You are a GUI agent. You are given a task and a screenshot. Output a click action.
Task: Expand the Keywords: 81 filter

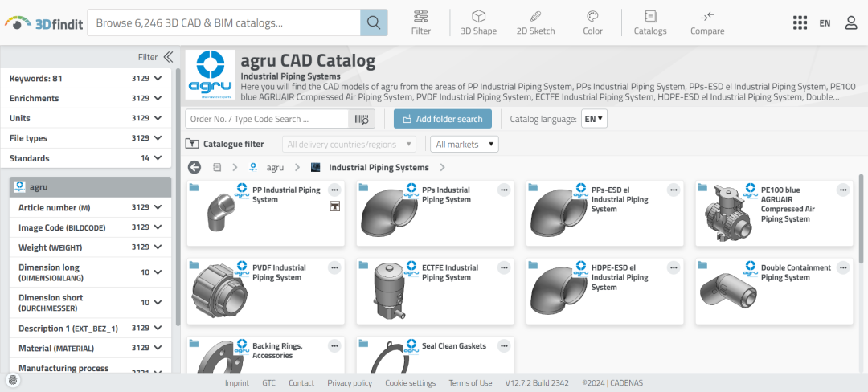tap(86, 79)
